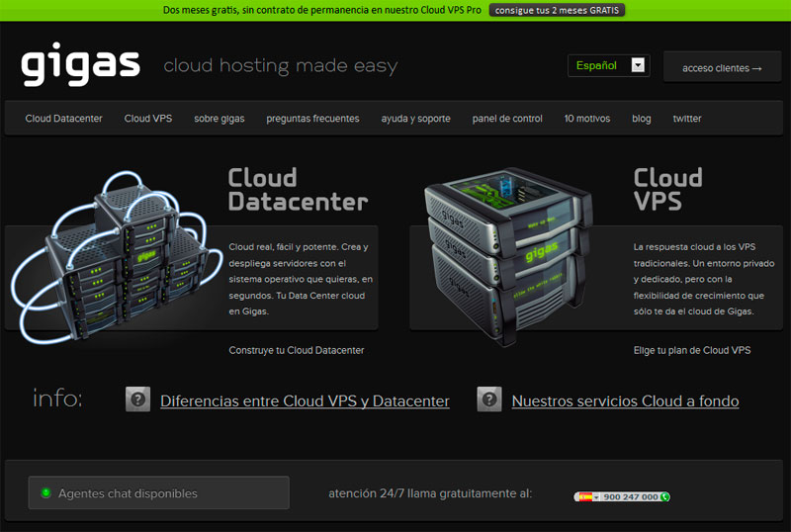Click the acceso clientes button
This screenshot has width=791, height=532.
(x=722, y=66)
